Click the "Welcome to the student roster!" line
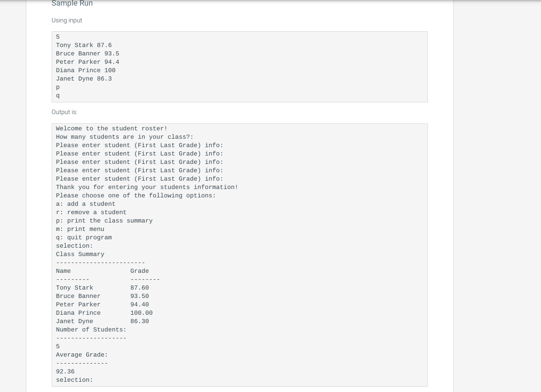Viewport: 541px width, 392px height. (x=111, y=128)
